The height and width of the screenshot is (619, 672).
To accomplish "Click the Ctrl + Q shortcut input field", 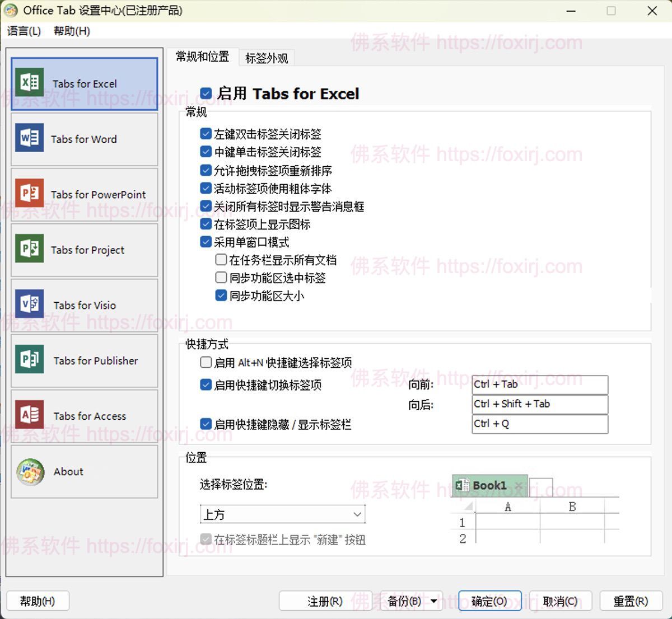I will [539, 424].
